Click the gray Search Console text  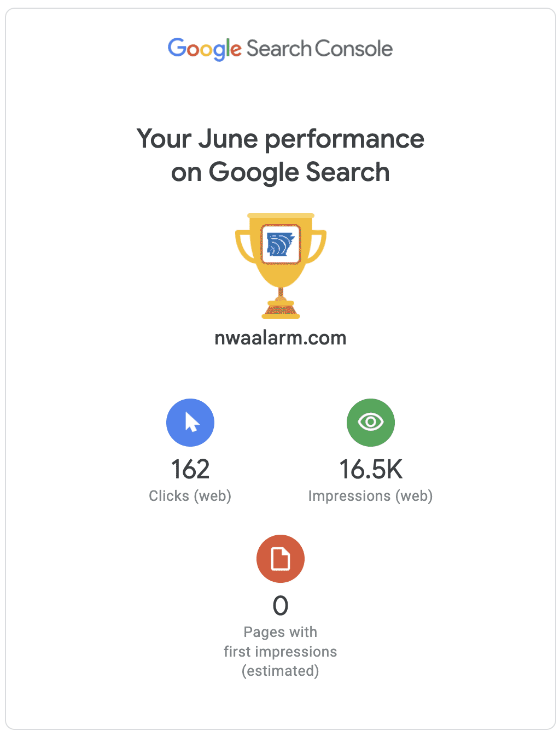[319, 49]
